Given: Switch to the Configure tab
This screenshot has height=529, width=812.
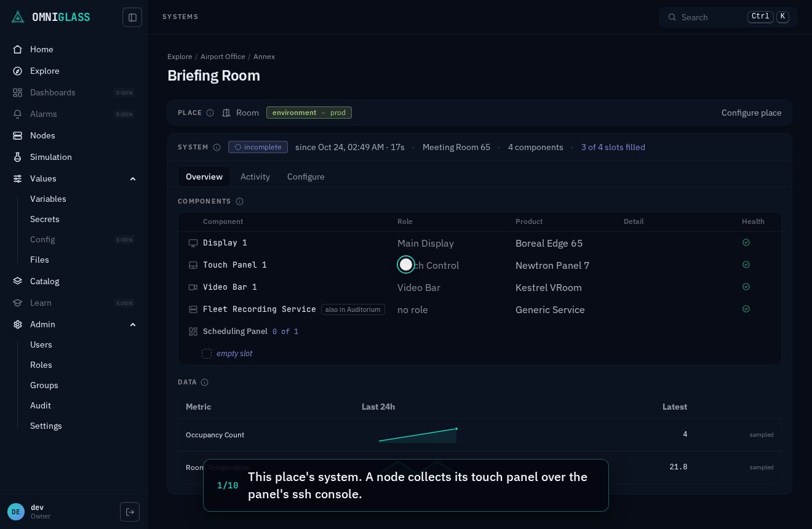Looking at the screenshot, I should click(306, 177).
